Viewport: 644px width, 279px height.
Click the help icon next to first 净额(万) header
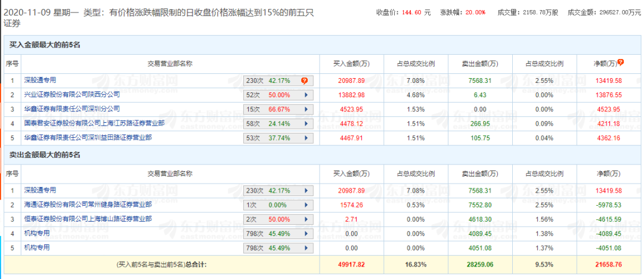621,63
